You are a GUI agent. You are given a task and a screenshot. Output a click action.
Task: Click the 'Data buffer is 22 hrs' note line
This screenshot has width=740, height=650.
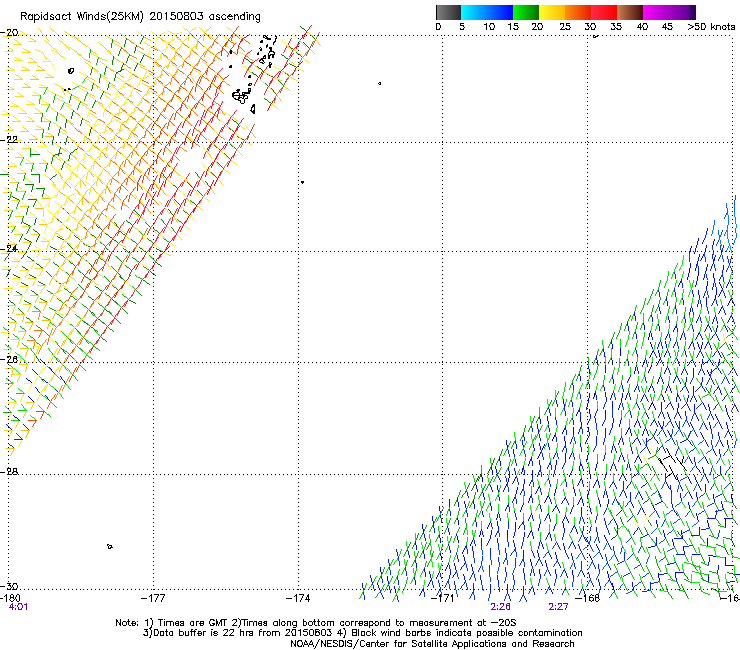pos(362,633)
